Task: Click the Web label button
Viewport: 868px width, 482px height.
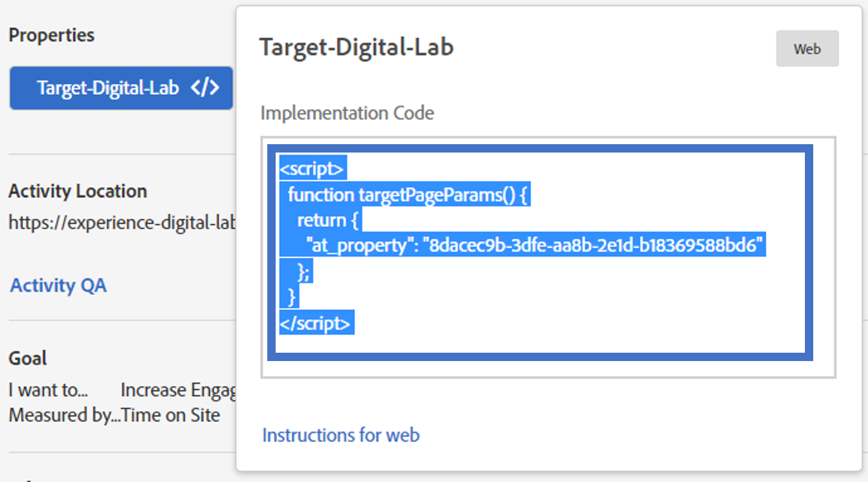Action: coord(807,49)
